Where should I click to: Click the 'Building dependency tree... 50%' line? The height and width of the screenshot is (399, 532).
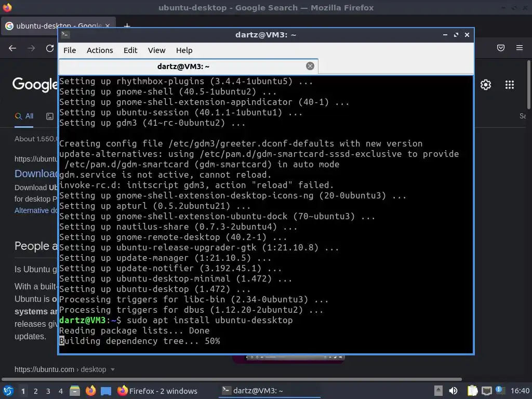click(x=139, y=341)
